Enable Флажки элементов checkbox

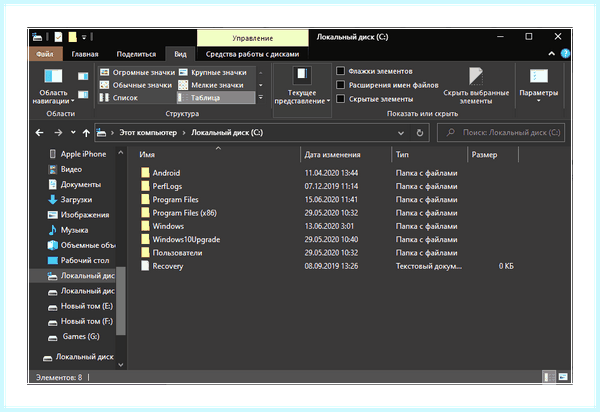tap(341, 71)
